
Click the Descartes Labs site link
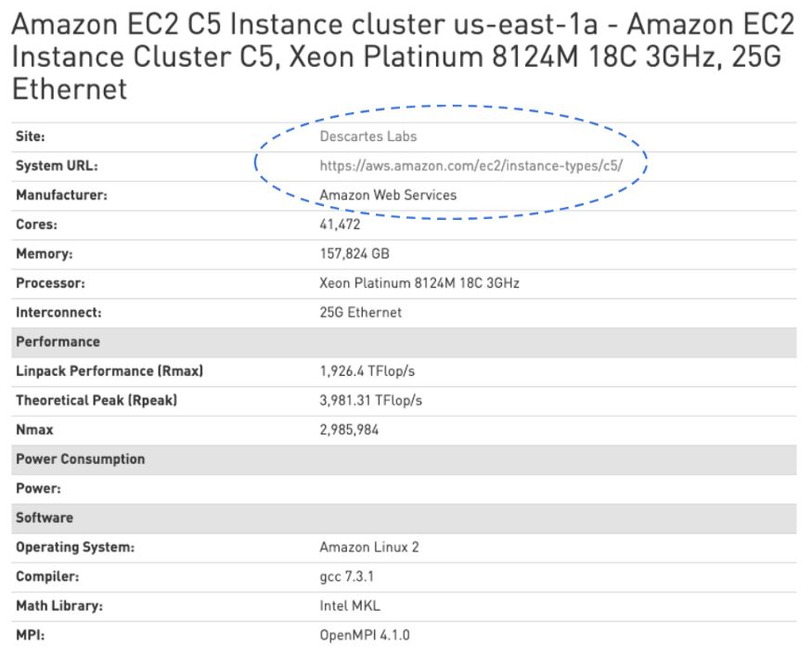pyautogui.click(x=367, y=136)
